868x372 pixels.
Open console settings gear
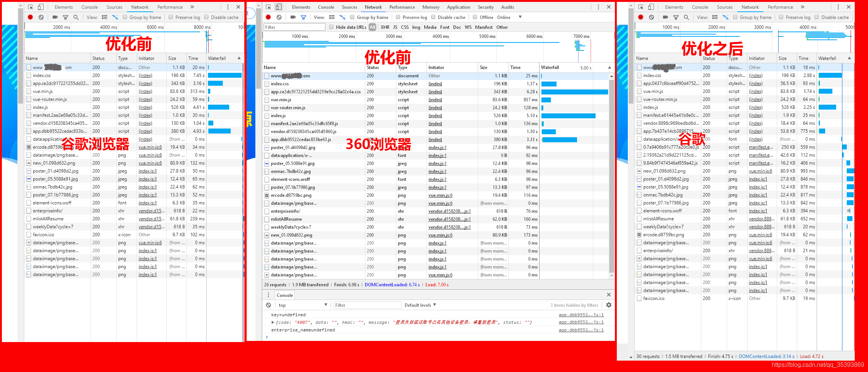pyautogui.click(x=609, y=305)
